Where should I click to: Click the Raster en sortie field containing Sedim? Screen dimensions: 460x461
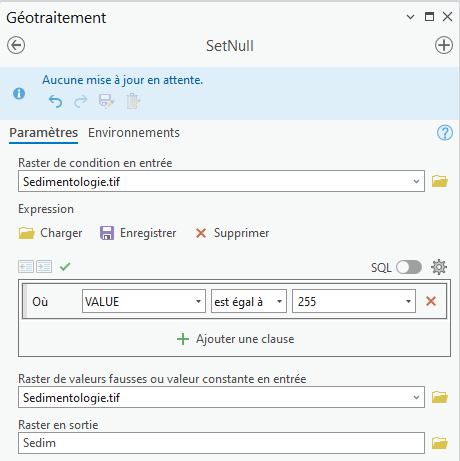221,443
